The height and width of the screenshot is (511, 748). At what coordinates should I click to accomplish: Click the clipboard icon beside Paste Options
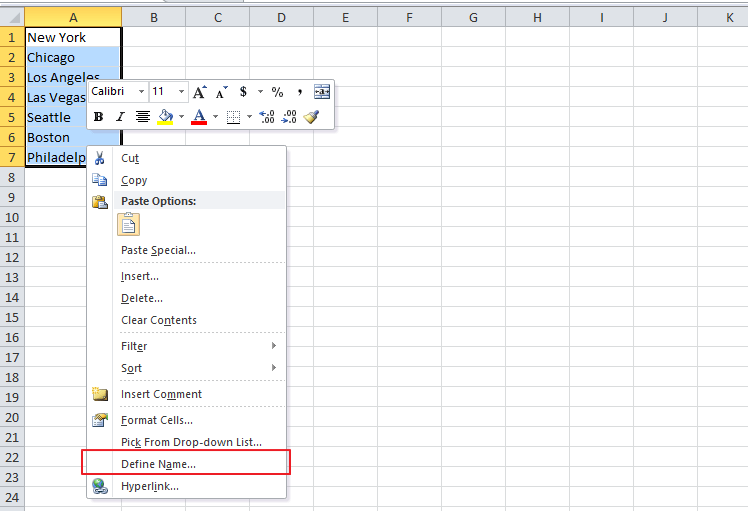[x=99, y=202]
